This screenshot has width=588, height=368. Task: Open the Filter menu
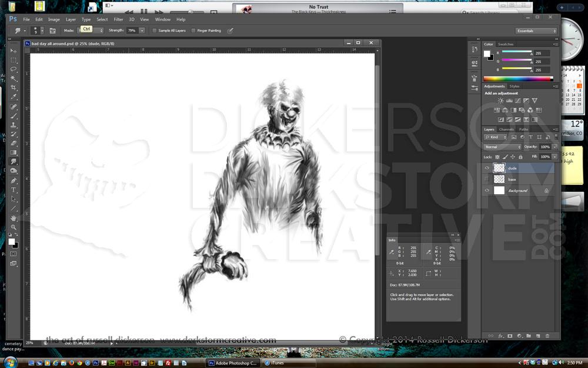pos(119,19)
